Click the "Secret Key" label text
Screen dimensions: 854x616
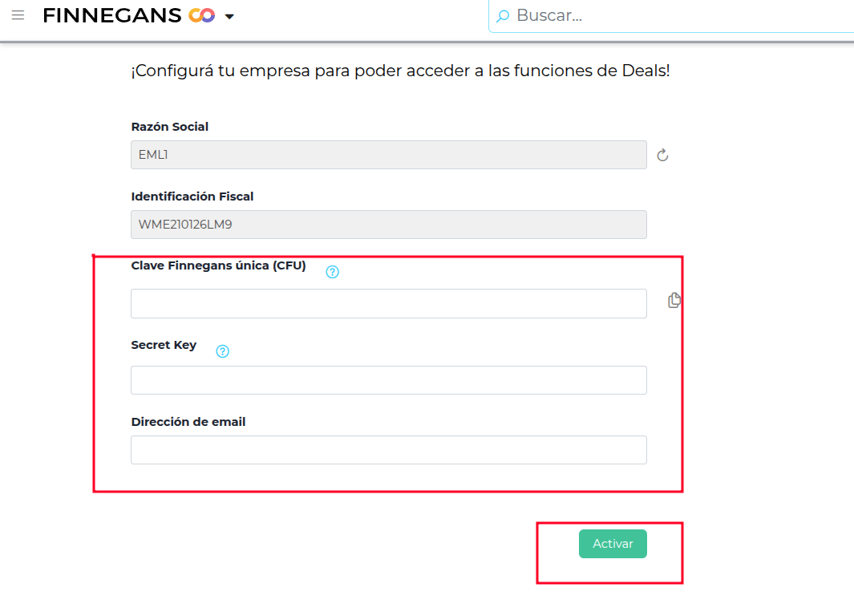tap(164, 345)
